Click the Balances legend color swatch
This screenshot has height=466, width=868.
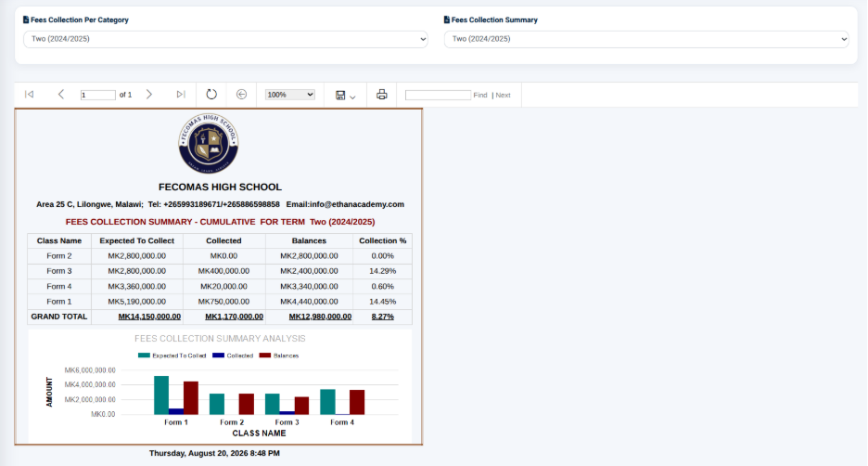(x=265, y=356)
